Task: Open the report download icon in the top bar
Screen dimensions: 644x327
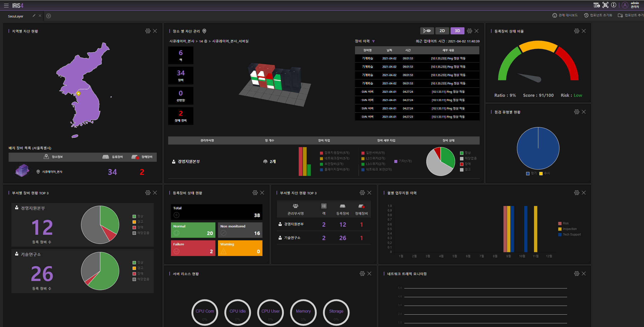Action: click(x=596, y=5)
